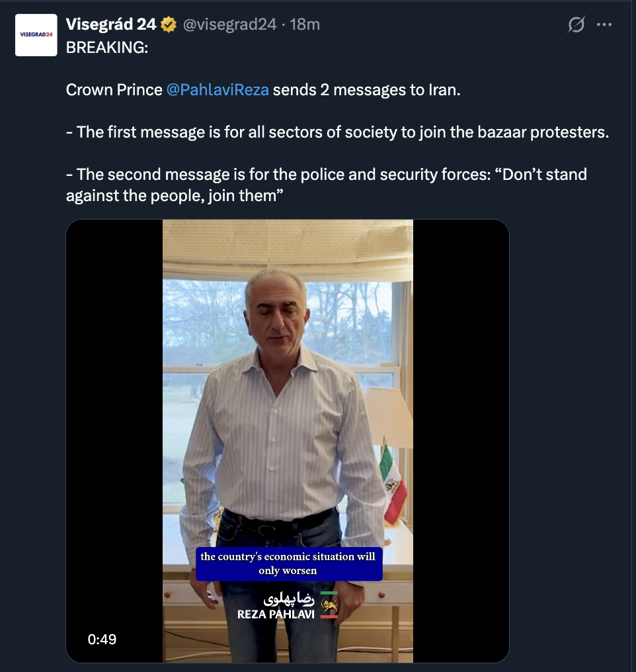Click the blue subtitle caption box
Viewport: 636px width, 672px height.
[288, 564]
